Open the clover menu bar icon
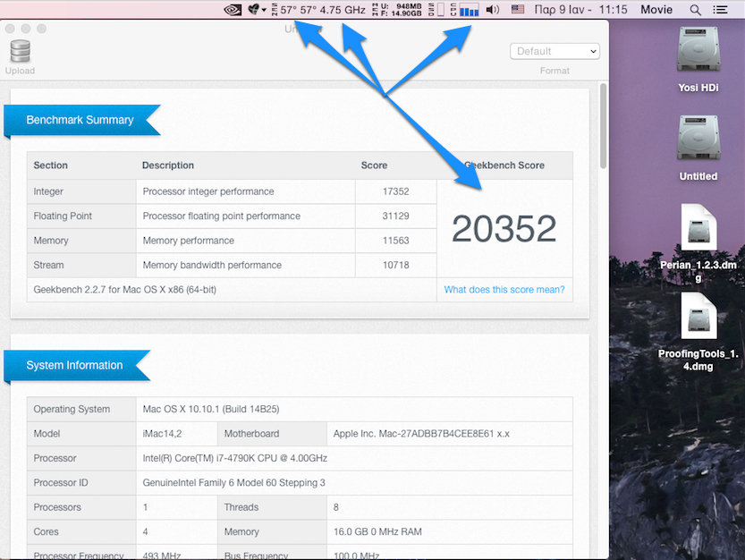Viewport: 745px width, 560px height. pos(257,10)
